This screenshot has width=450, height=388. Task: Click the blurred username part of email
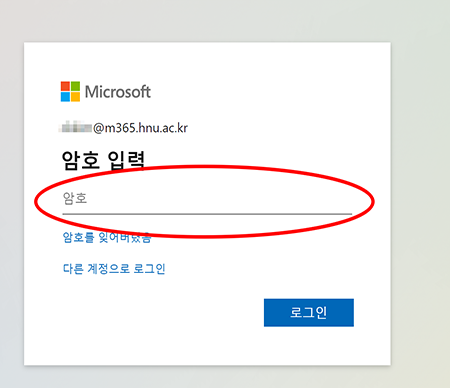point(76,127)
